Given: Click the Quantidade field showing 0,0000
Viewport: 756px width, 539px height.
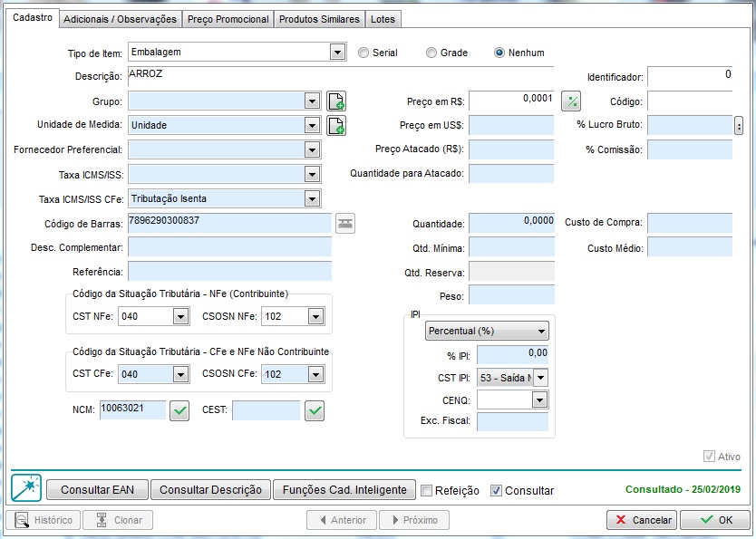Looking at the screenshot, I should (x=511, y=223).
